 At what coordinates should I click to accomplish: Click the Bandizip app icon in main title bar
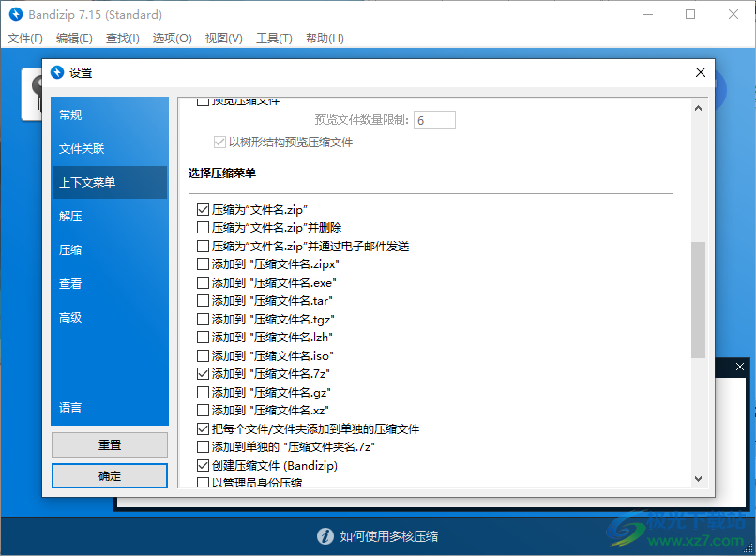tap(16, 14)
